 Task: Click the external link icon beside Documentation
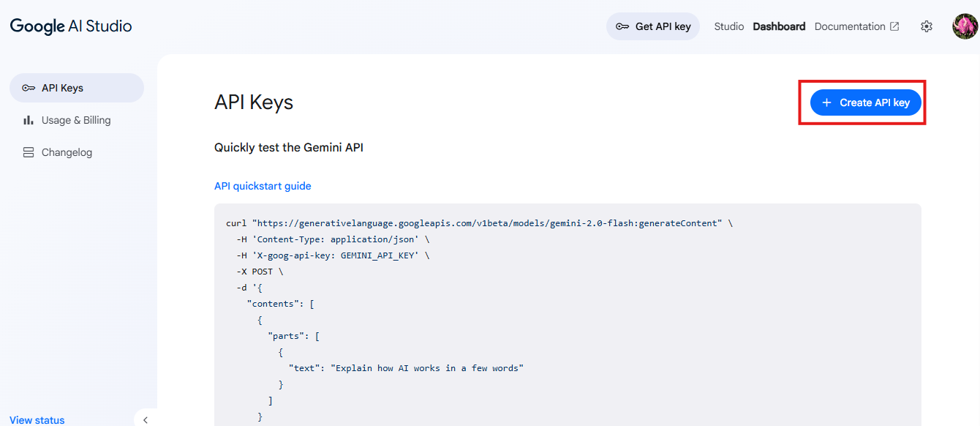[894, 26]
